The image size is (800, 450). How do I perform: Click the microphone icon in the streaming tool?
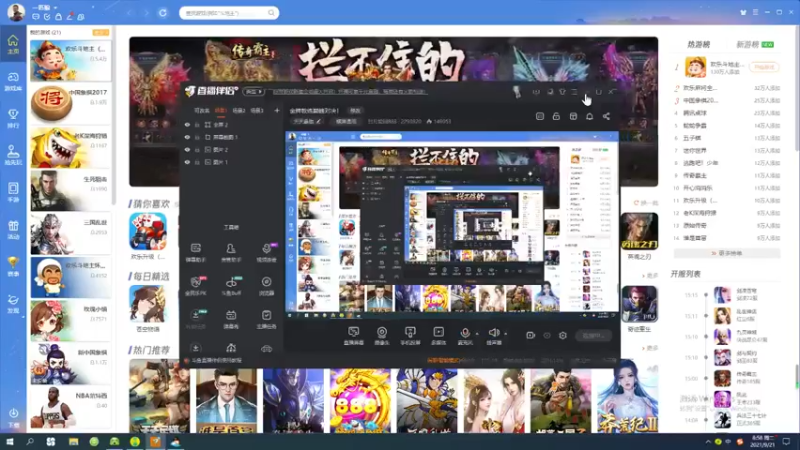(x=465, y=333)
